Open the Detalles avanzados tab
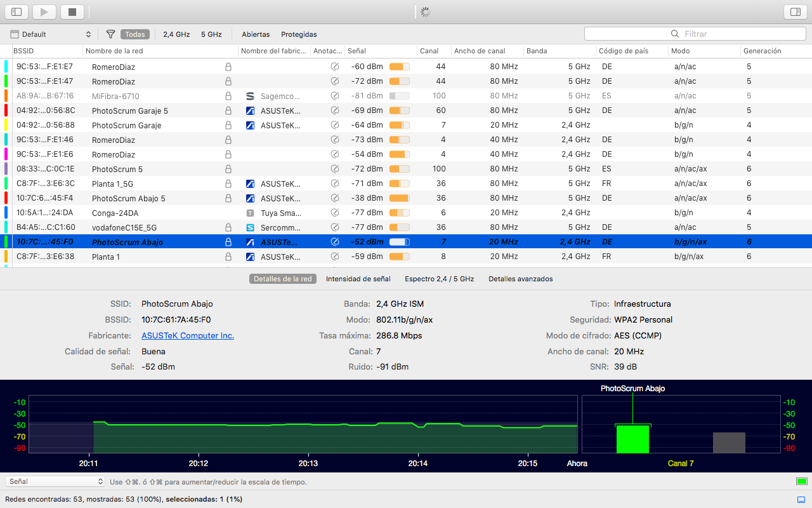 [521, 279]
